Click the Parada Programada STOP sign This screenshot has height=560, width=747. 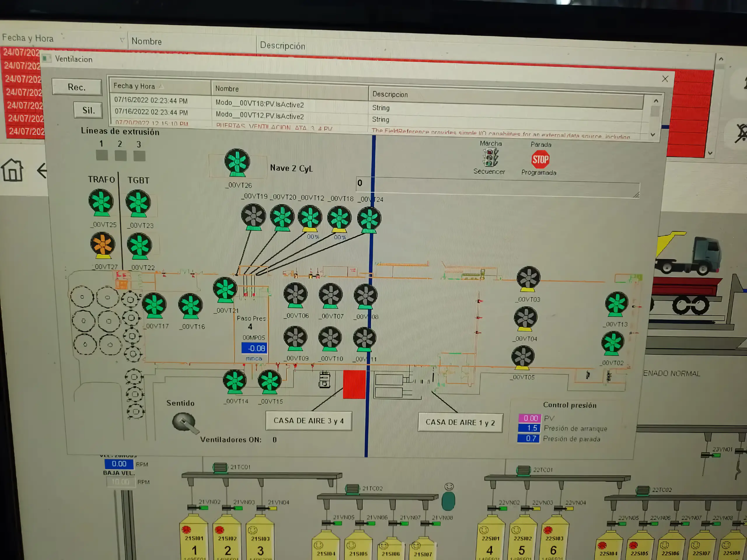click(x=540, y=159)
